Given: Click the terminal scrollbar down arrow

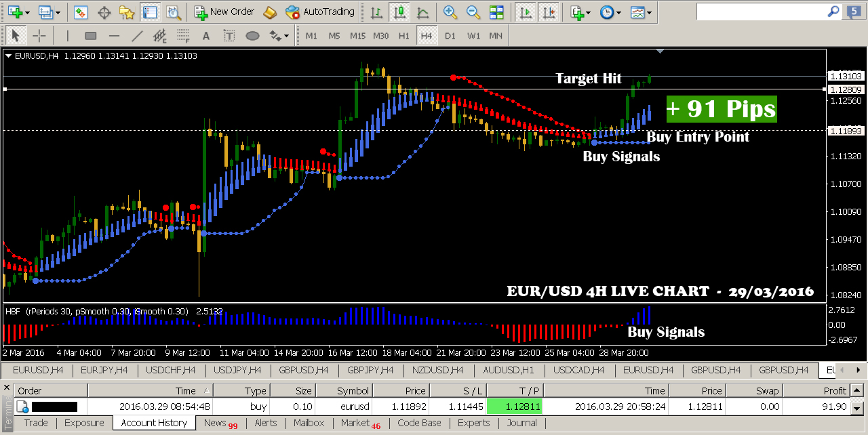Looking at the screenshot, I should pyautogui.click(x=856, y=407).
